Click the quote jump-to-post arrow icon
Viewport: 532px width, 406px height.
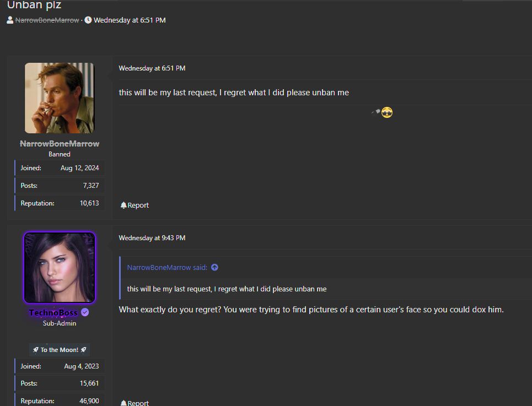pos(214,267)
